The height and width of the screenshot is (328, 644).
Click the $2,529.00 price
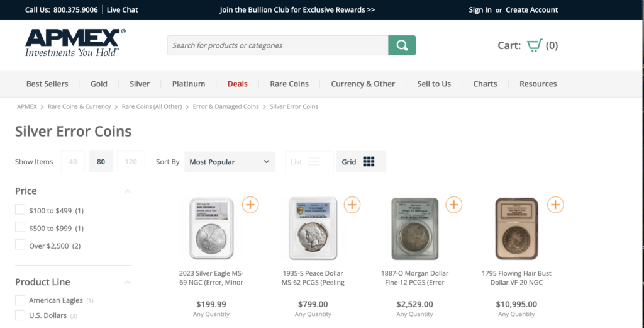point(415,304)
